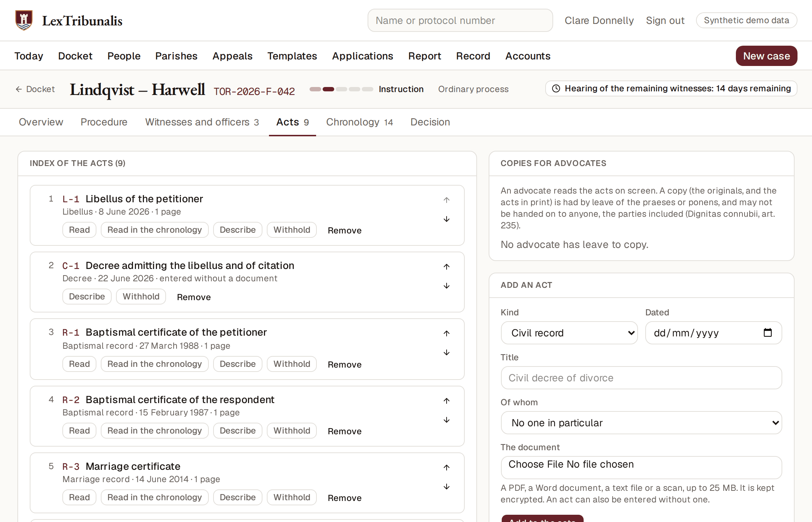
Task: Go back to Docket via arrow link
Action: (35, 89)
